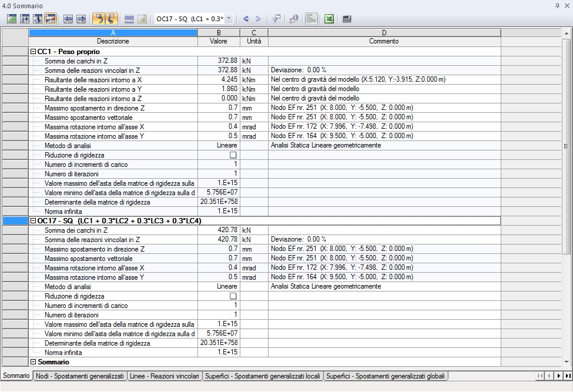Screen dimensions: 573x392
Task: Open Superfici - Spostamenti generalizzati globali tab
Action: 386,376
